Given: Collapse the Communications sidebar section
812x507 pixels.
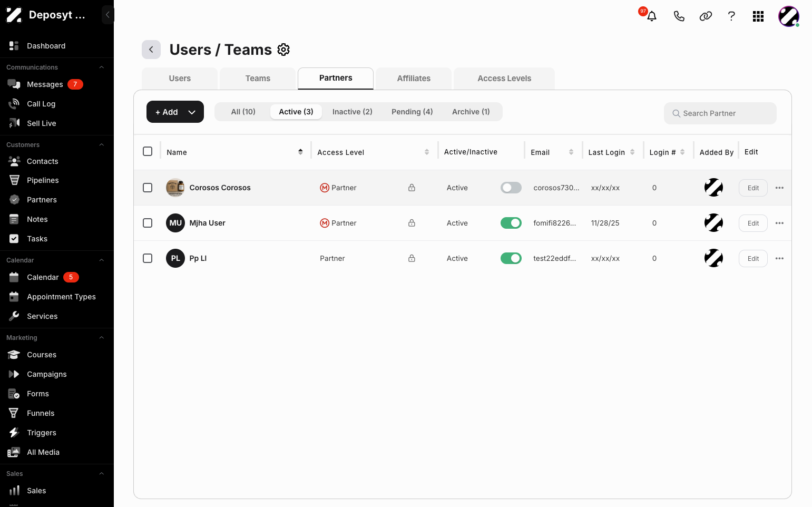Looking at the screenshot, I should [102, 67].
